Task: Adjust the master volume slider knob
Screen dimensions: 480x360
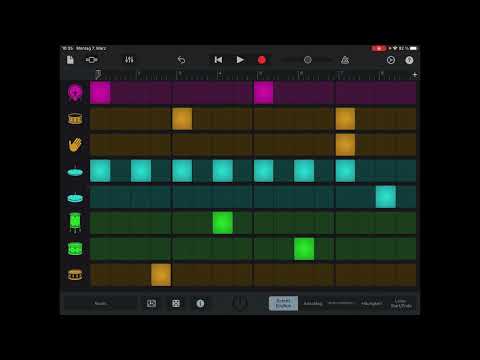Action: (x=308, y=60)
